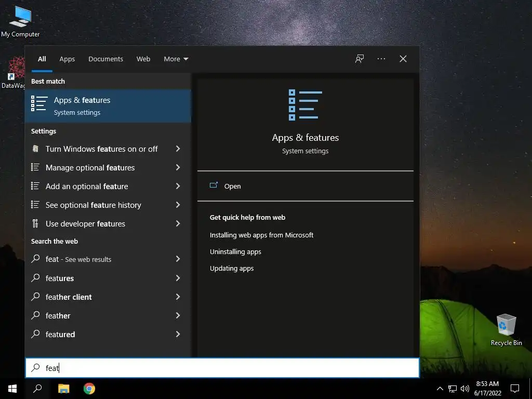The image size is (532, 399).
Task: Click the large Apps & features preview icon
Action: pos(305,105)
